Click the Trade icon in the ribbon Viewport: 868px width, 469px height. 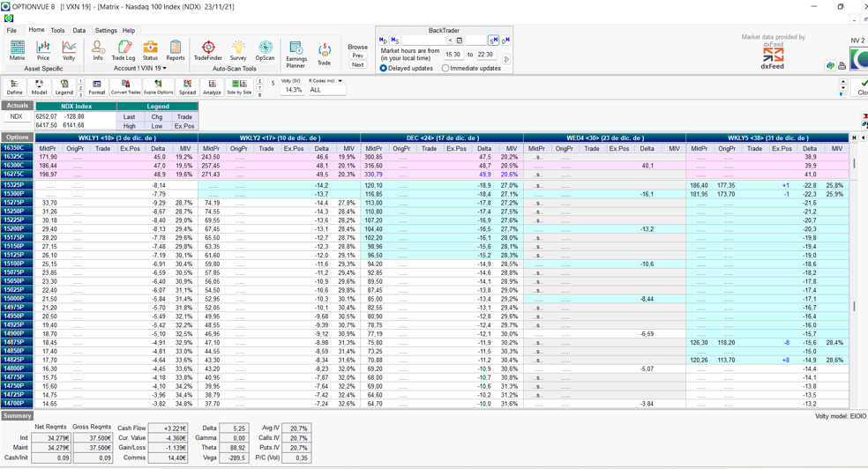pos(325,54)
